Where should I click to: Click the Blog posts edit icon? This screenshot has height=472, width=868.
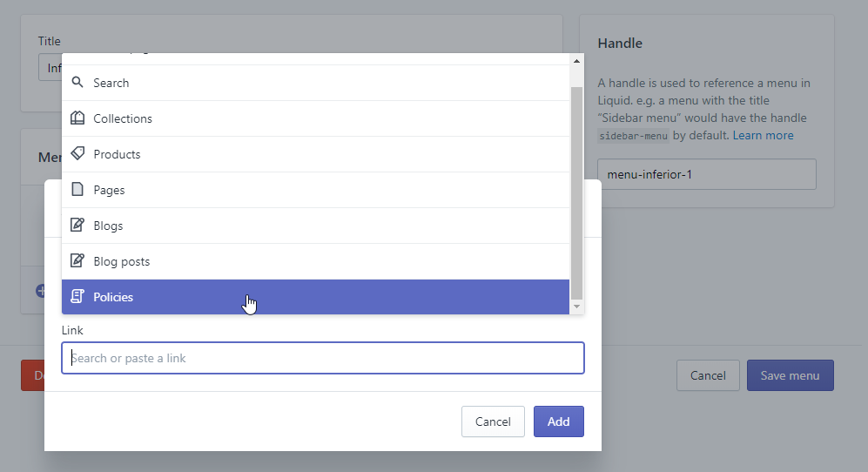point(77,261)
